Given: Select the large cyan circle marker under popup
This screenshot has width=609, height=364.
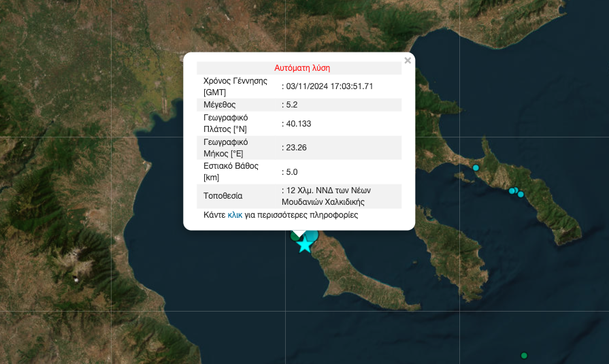Looking at the screenshot, I should pos(312,235).
